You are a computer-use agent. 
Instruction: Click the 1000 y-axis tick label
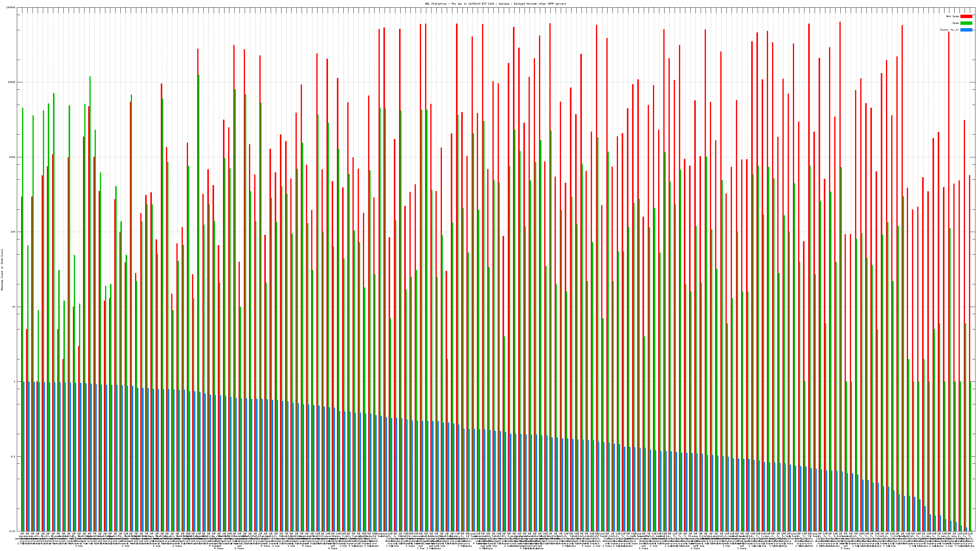pos(13,157)
